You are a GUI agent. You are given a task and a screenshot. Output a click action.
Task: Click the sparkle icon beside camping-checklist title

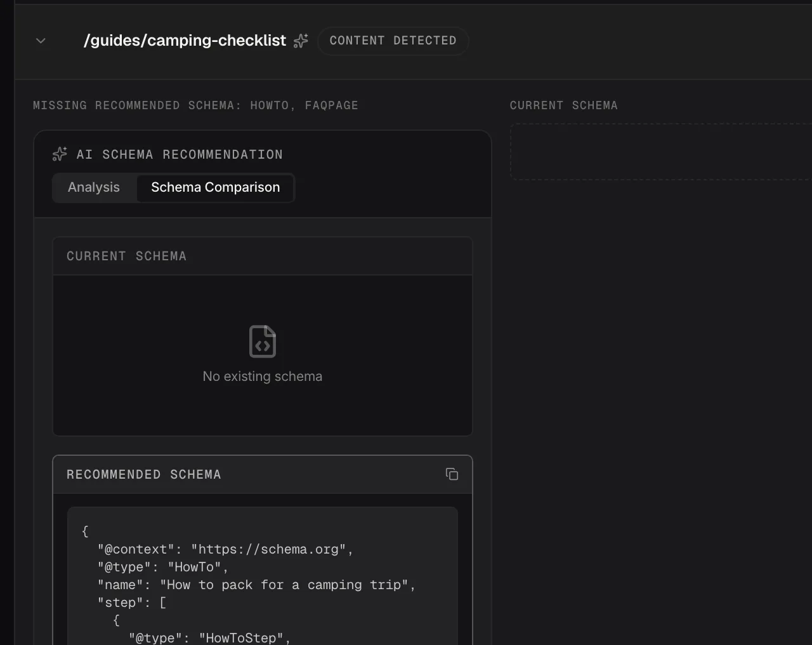click(301, 41)
